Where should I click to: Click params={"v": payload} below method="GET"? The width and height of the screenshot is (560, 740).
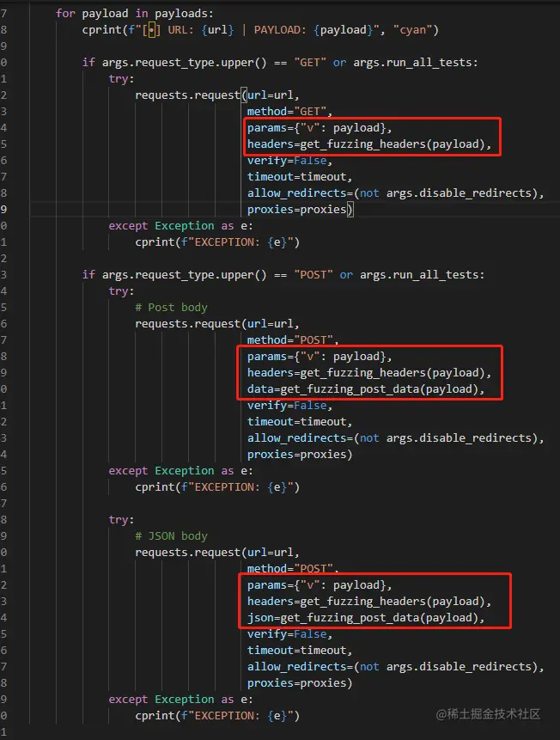(x=320, y=128)
